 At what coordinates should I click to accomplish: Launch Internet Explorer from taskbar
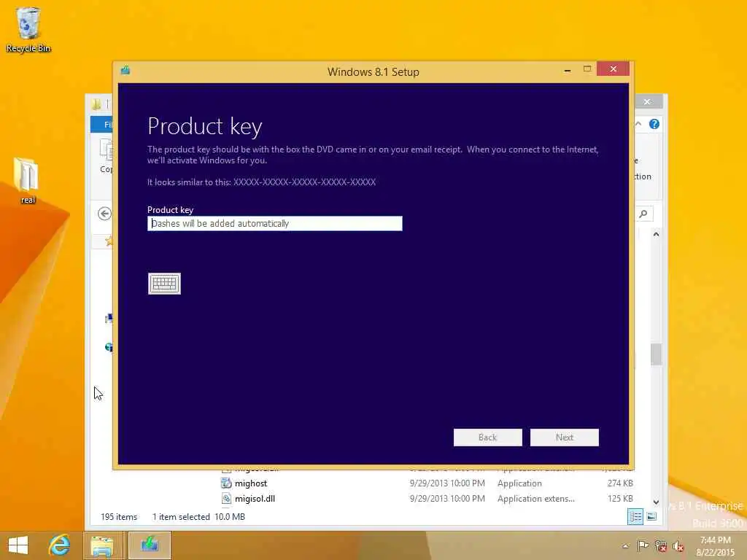(x=59, y=545)
